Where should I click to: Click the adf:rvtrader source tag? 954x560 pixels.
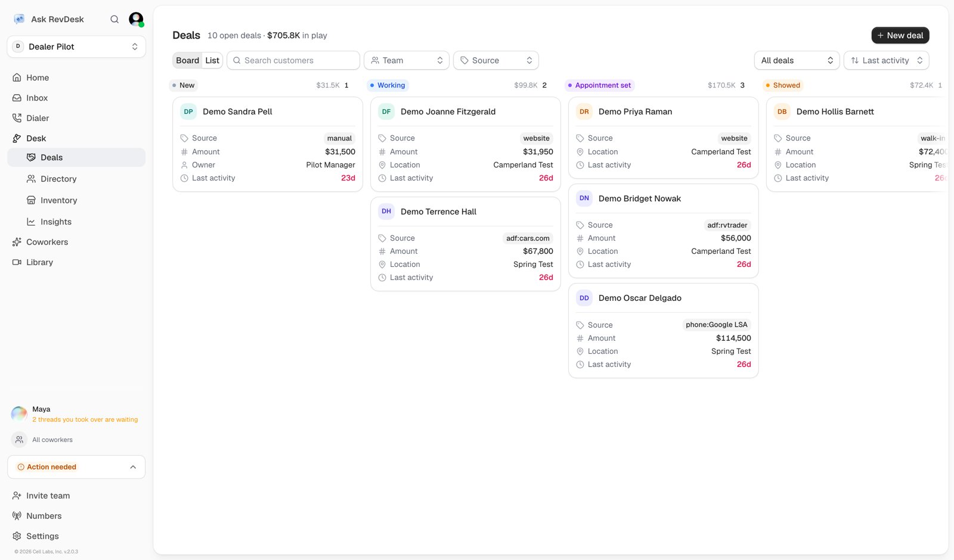click(x=727, y=225)
